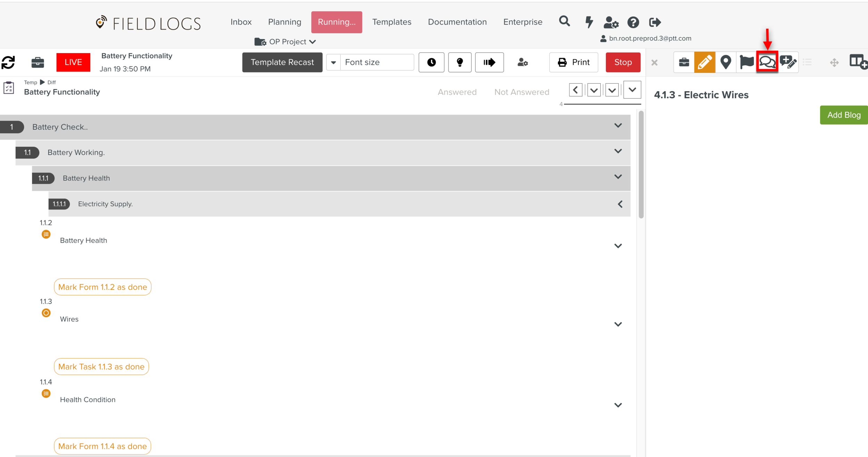
Task: Go to the Templates menu
Action: (392, 22)
